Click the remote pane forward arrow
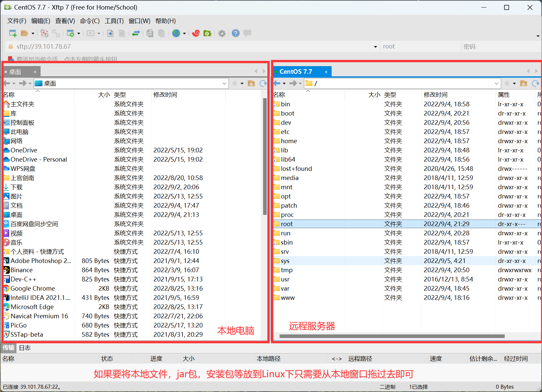This screenshot has width=542, height=392. [293, 84]
